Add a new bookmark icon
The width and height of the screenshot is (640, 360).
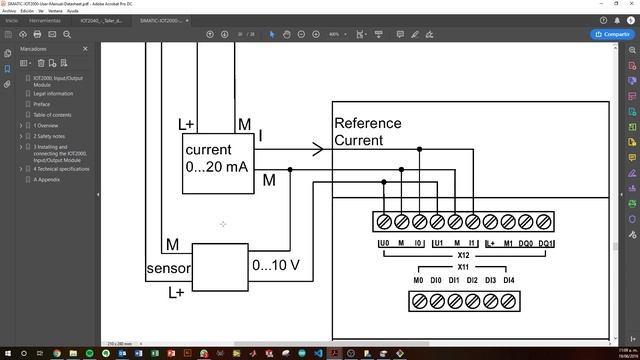tap(52, 63)
